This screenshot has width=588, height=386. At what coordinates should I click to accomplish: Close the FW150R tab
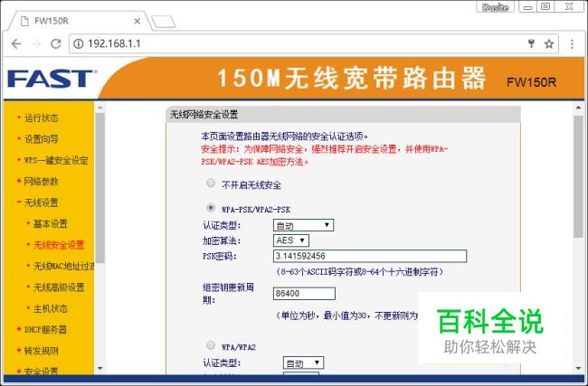coord(138,21)
